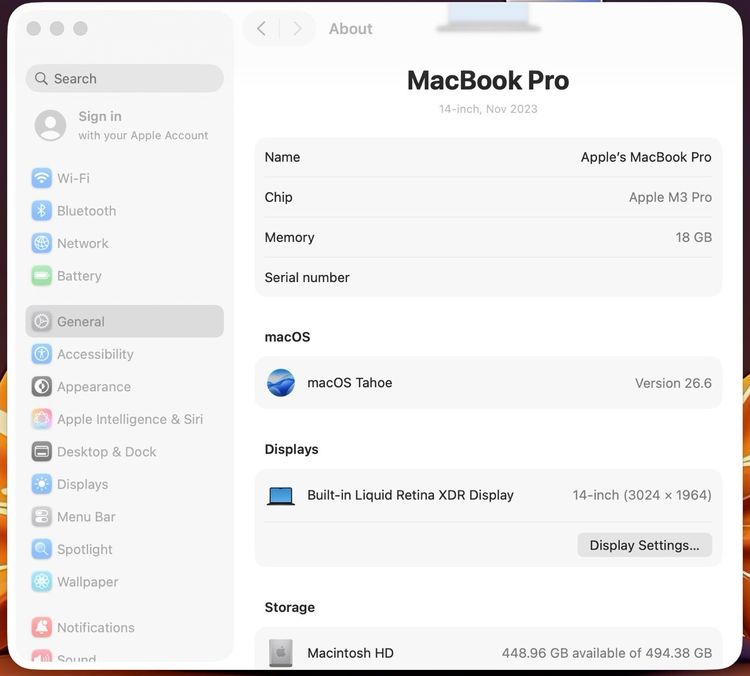750x676 pixels.
Task: Click the 14-inch (3024 × 1964) resolution text
Action: point(642,495)
